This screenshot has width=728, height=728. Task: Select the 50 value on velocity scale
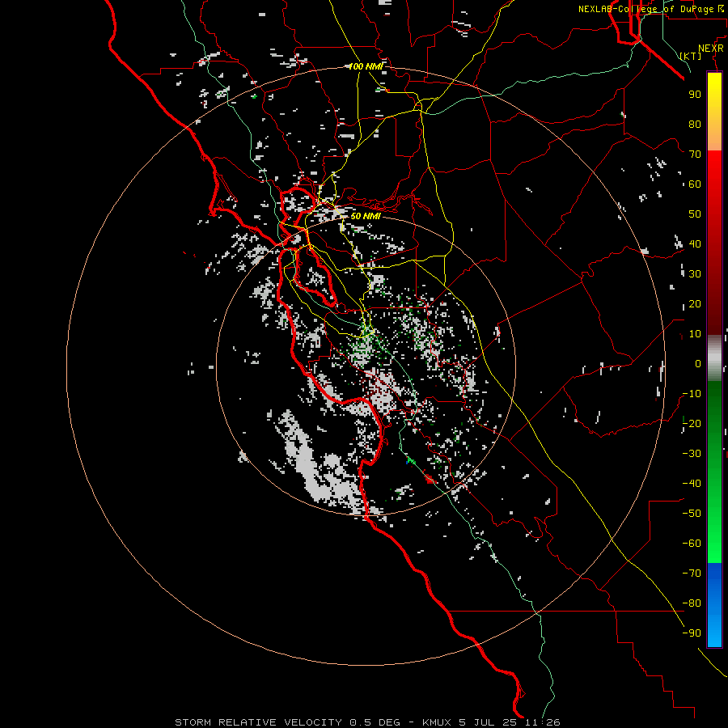pyautogui.click(x=695, y=214)
